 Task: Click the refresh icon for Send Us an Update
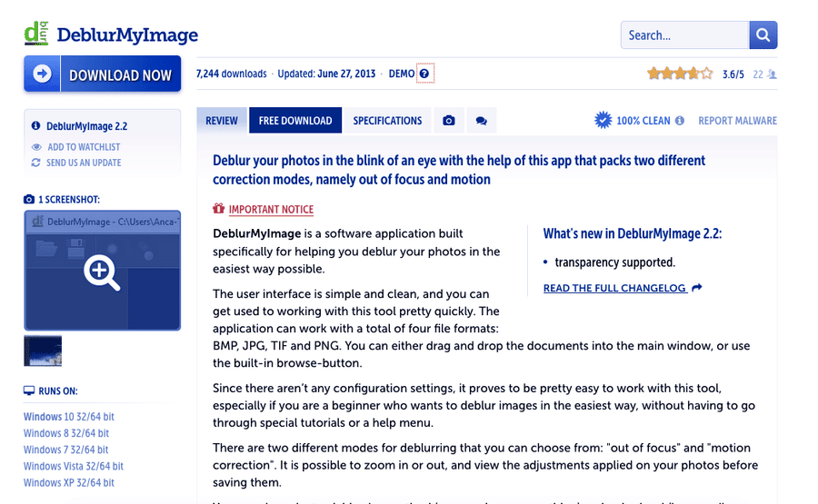(x=35, y=163)
